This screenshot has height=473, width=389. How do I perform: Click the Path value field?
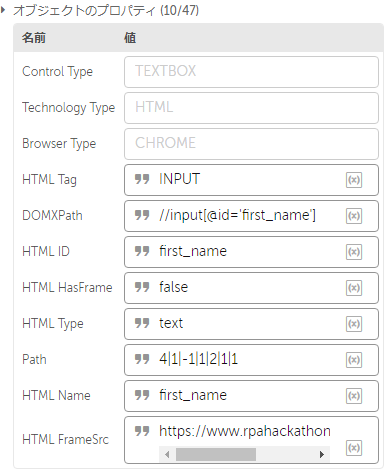[251, 360]
